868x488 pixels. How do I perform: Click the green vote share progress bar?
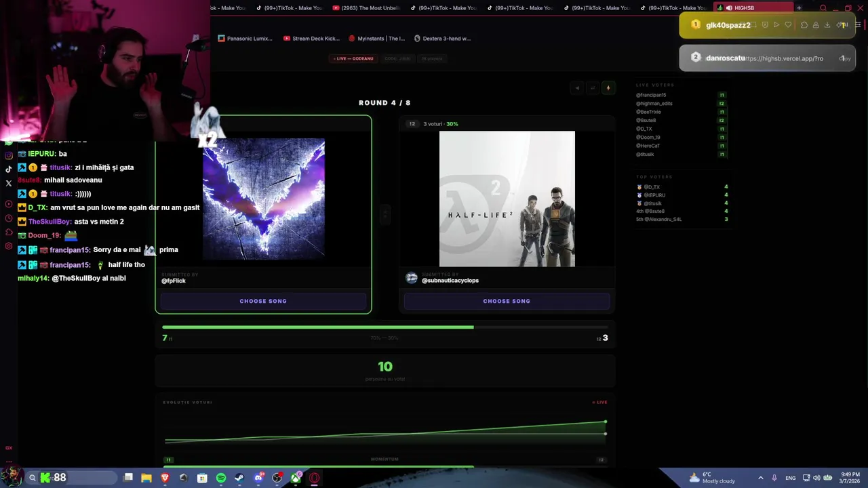coord(385,327)
